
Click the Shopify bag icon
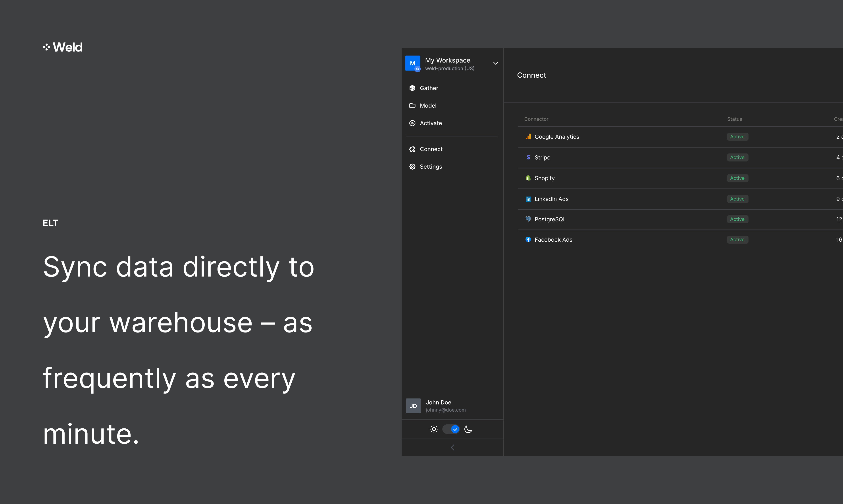click(528, 178)
